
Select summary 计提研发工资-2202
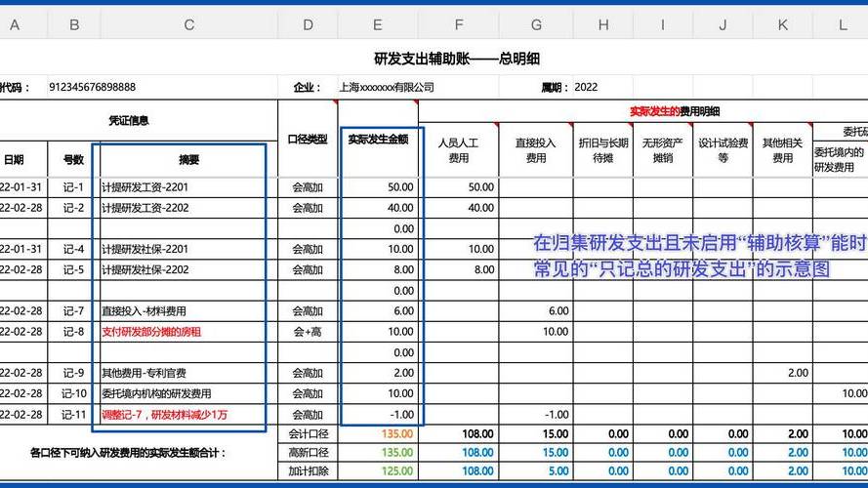click(x=145, y=208)
